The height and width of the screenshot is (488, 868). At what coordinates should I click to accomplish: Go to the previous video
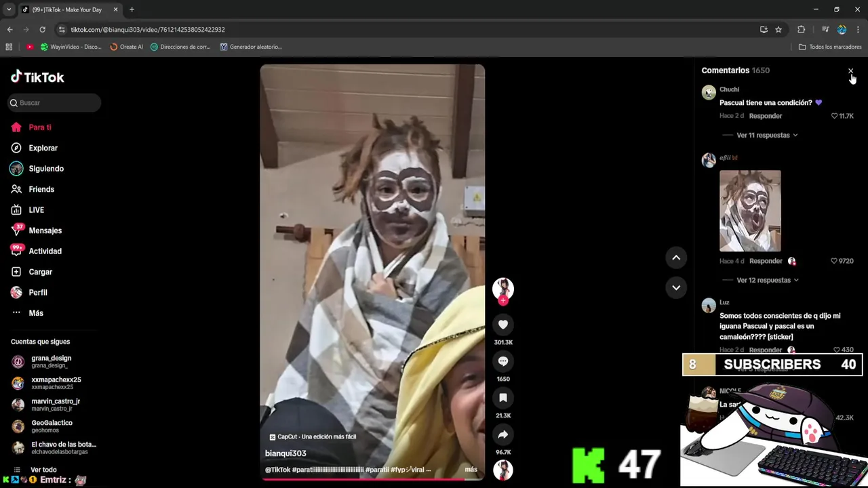676,258
